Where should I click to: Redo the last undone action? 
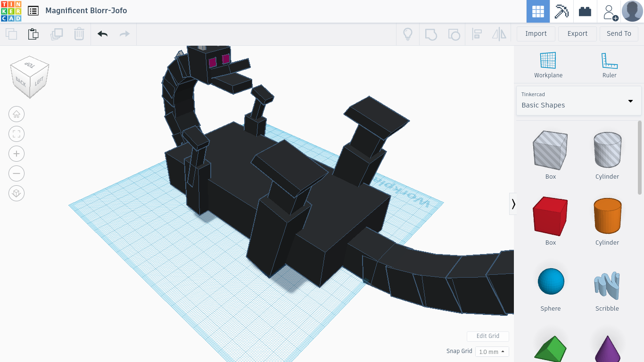point(124,34)
